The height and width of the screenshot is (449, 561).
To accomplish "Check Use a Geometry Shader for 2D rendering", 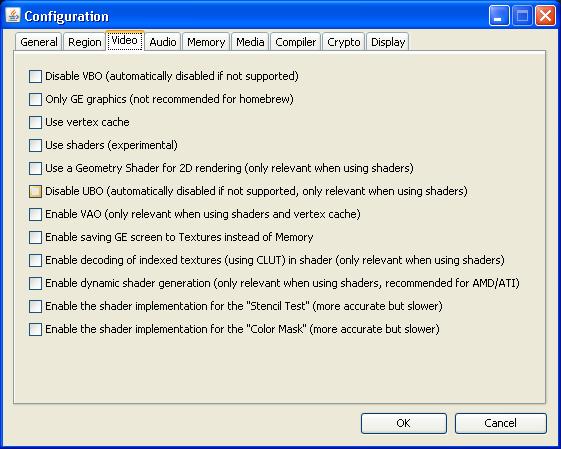I will point(35,168).
